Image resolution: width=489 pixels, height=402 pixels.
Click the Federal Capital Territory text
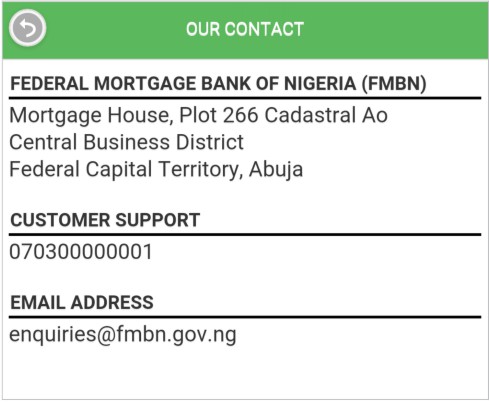point(126,169)
